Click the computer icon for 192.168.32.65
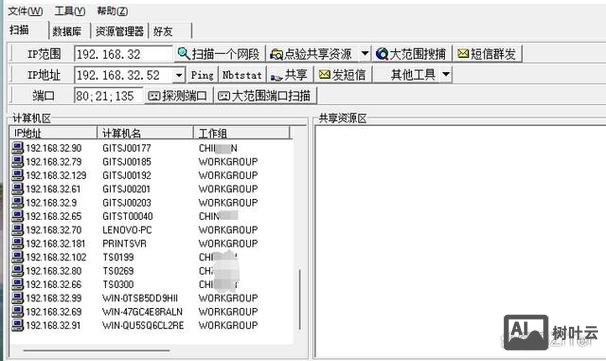The width and height of the screenshot is (606, 361). (17, 216)
